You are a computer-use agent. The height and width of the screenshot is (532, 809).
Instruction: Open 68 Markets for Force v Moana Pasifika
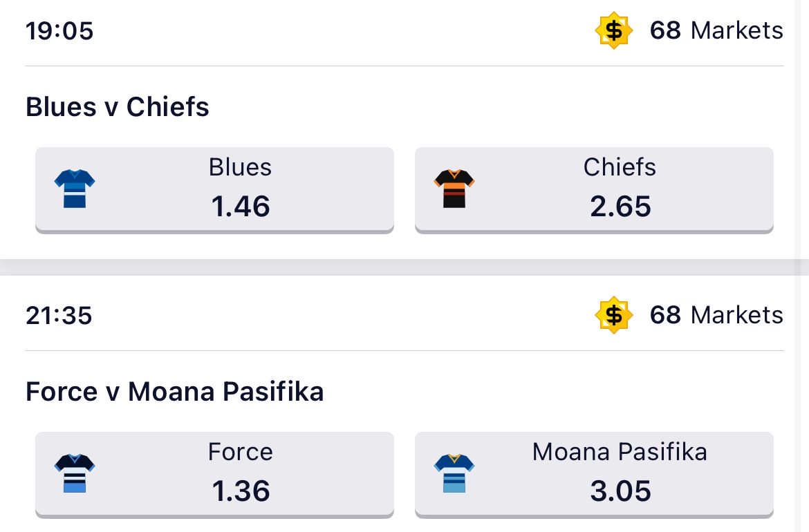(x=716, y=316)
